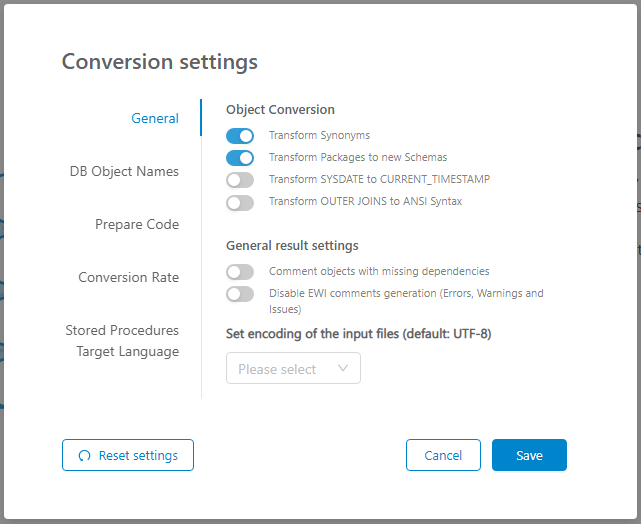The height and width of the screenshot is (524, 641).
Task: Cancel the conversion settings dialog
Action: [x=443, y=455]
